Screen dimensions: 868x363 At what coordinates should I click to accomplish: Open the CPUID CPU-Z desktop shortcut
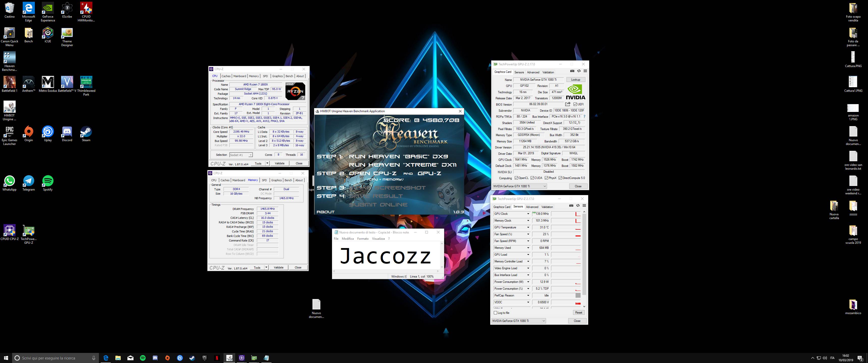[9, 233]
